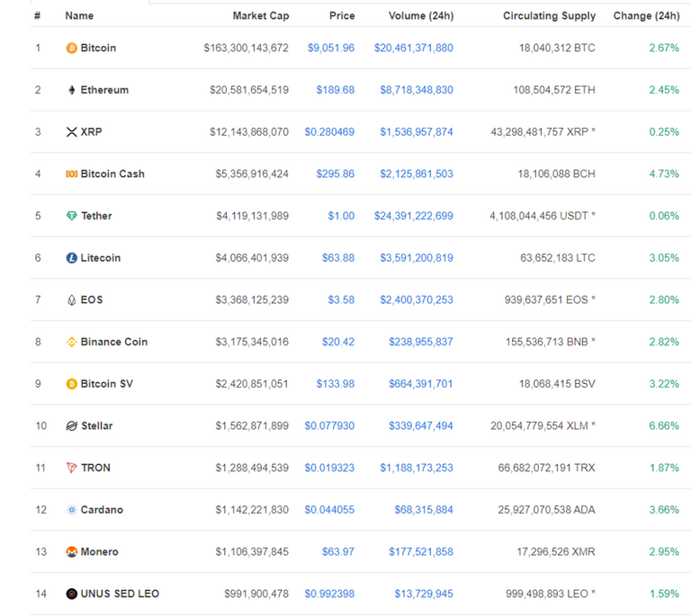Image resolution: width=691 pixels, height=616 pixels.
Task: Click the EOS logo icon
Action: (71, 299)
